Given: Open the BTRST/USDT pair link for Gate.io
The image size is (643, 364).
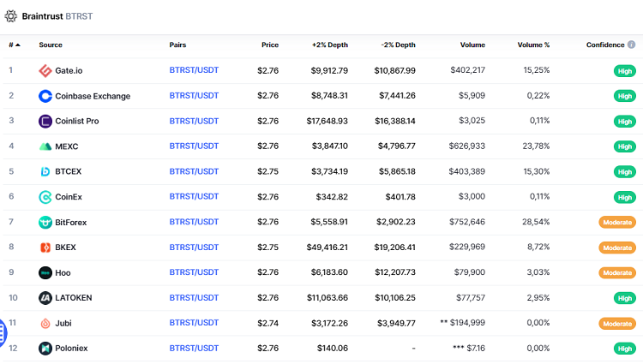Looking at the screenshot, I should click(194, 70).
